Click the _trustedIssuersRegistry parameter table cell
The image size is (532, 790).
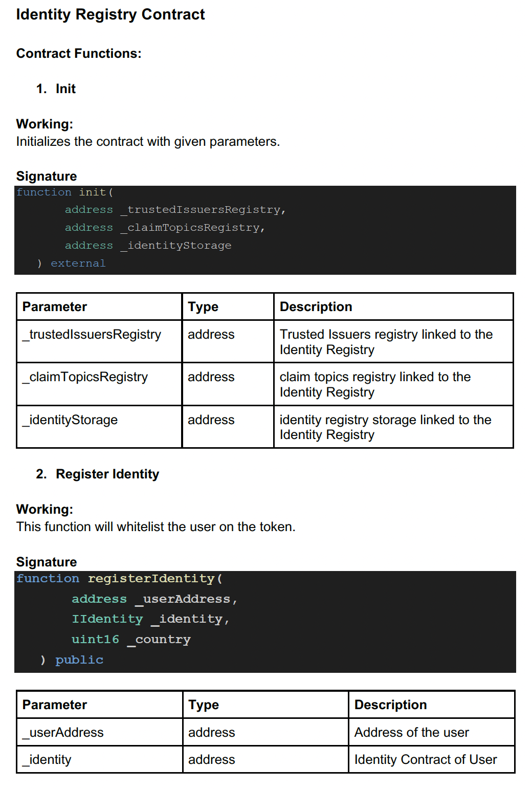point(92,335)
